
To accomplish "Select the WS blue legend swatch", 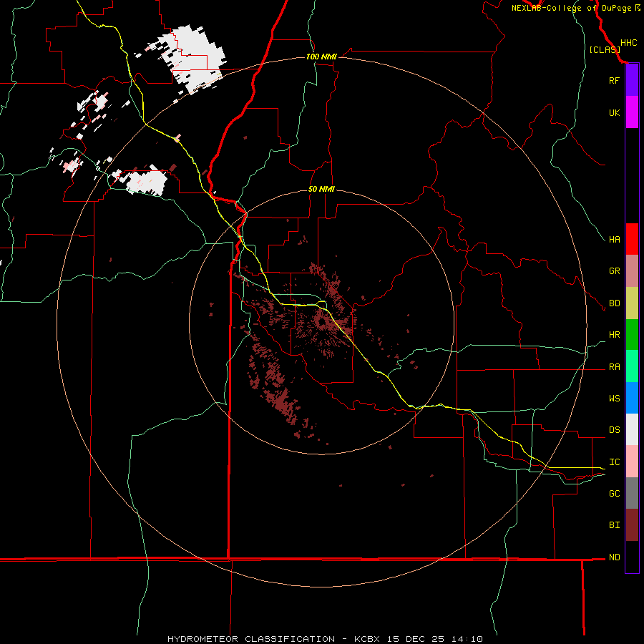I will [x=632, y=398].
